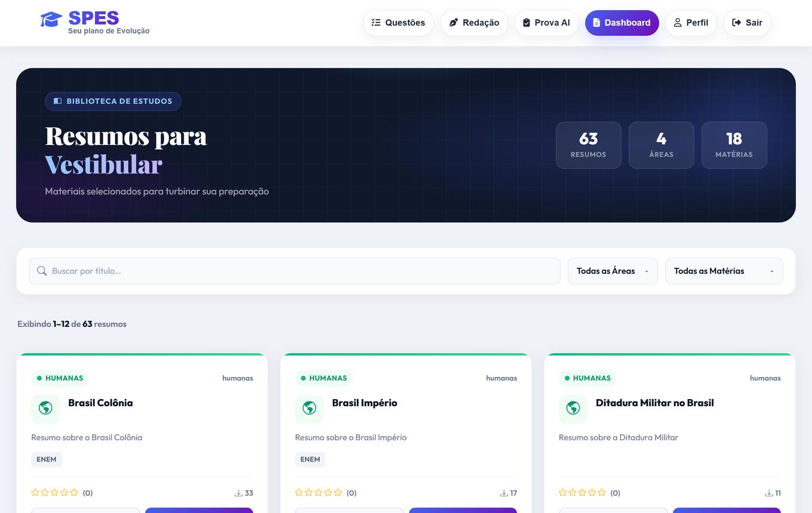Image resolution: width=812 pixels, height=513 pixels.
Task: Open the Questões nav item
Action: [x=398, y=23]
